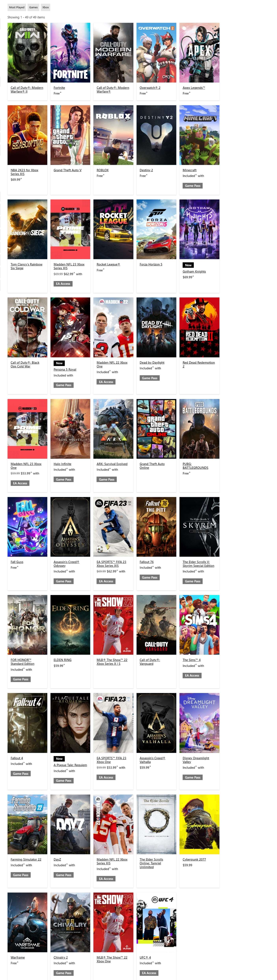
Task: Open the Fortnite cover art
Action: tap(70, 52)
